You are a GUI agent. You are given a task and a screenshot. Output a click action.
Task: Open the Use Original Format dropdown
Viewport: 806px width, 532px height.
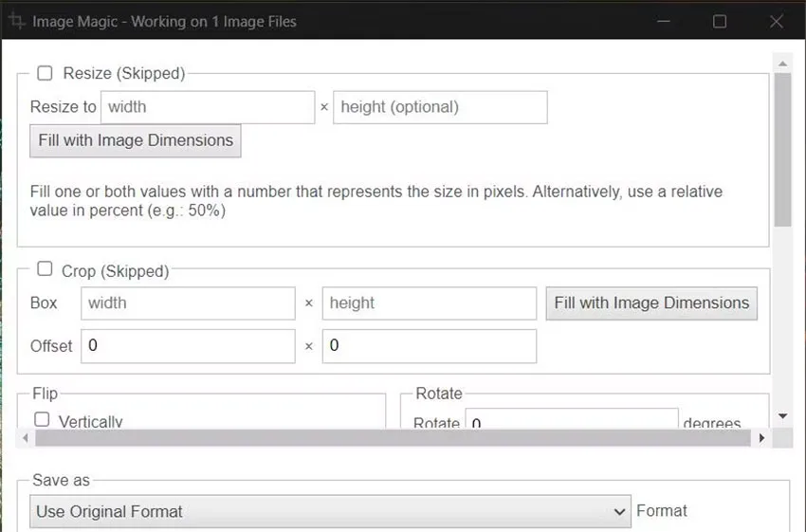[x=330, y=511]
